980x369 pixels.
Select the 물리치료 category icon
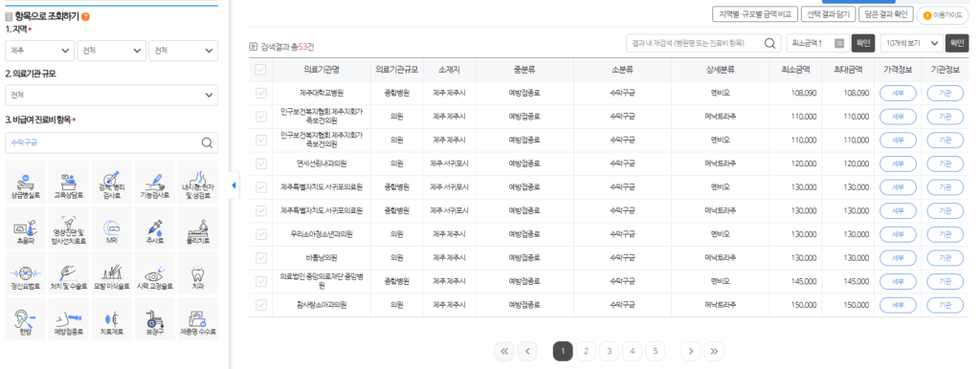(x=198, y=228)
